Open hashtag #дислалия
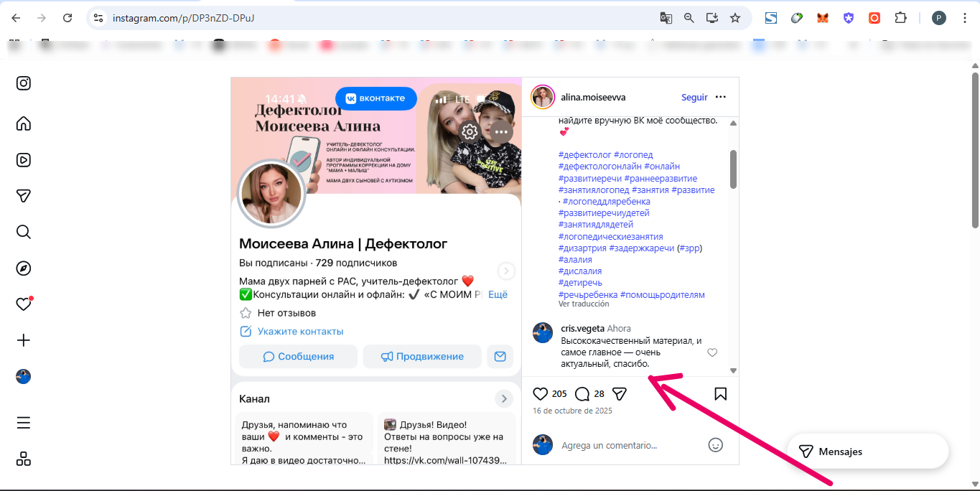 click(x=579, y=271)
